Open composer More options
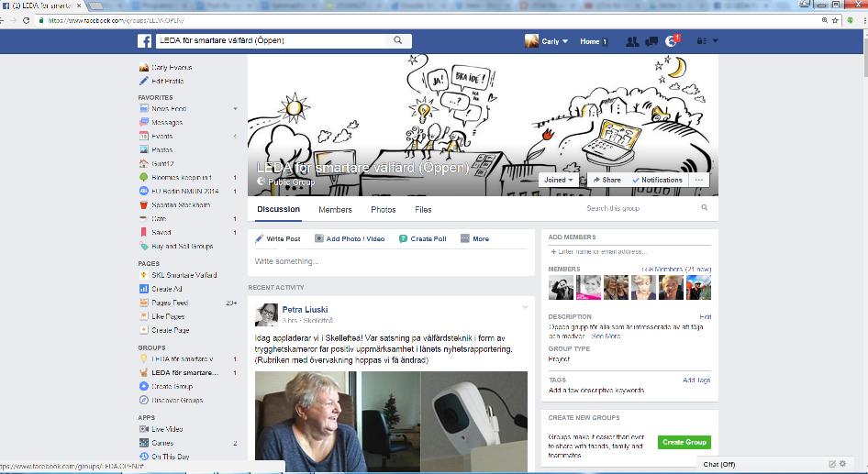The width and height of the screenshot is (868, 474). [x=474, y=239]
